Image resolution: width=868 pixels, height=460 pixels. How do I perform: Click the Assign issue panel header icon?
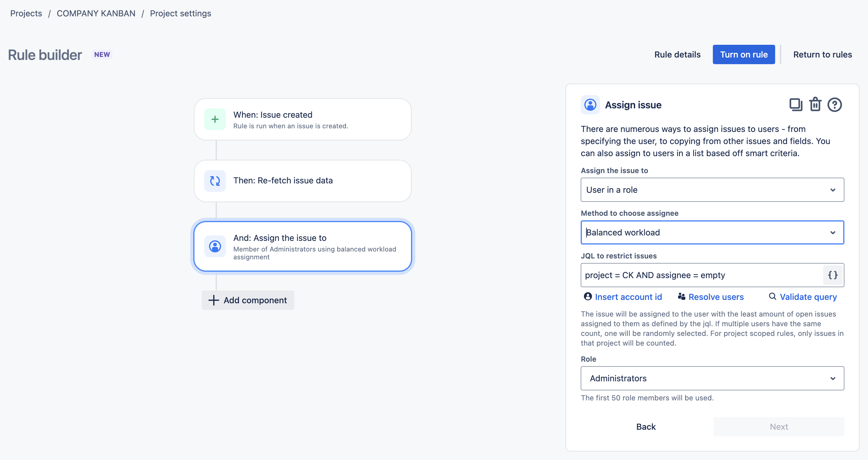pos(590,105)
